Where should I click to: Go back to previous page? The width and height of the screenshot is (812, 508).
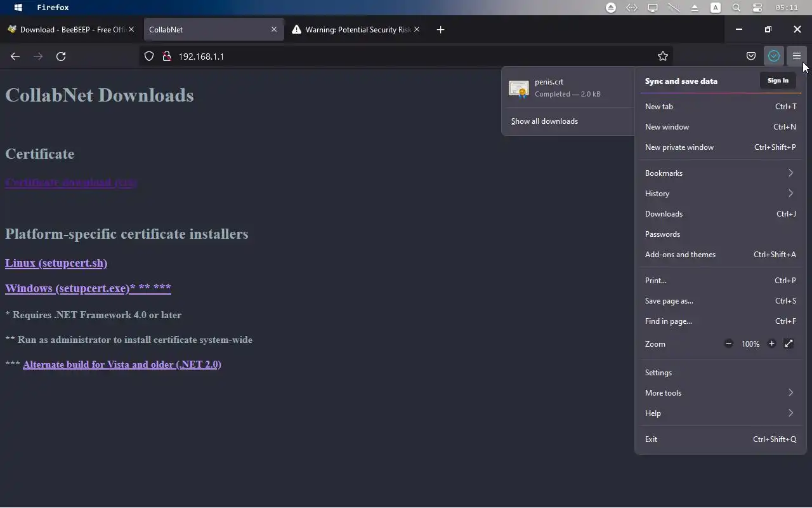pos(15,57)
